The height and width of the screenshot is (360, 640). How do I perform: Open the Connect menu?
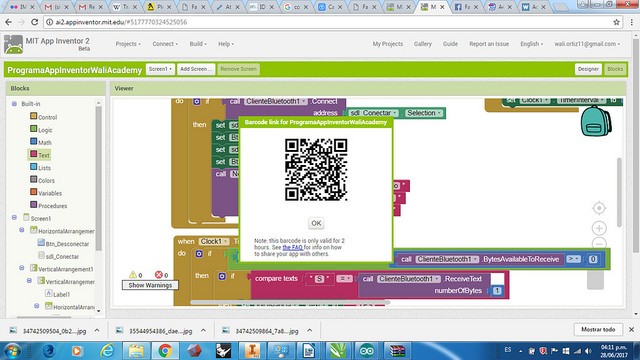[x=165, y=44]
